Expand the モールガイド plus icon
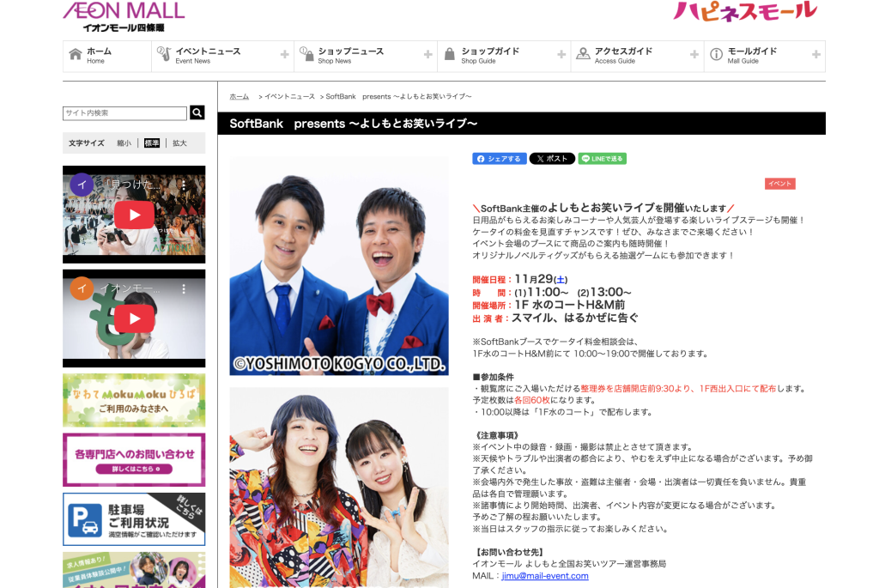This screenshot has height=588, width=879. click(815, 55)
